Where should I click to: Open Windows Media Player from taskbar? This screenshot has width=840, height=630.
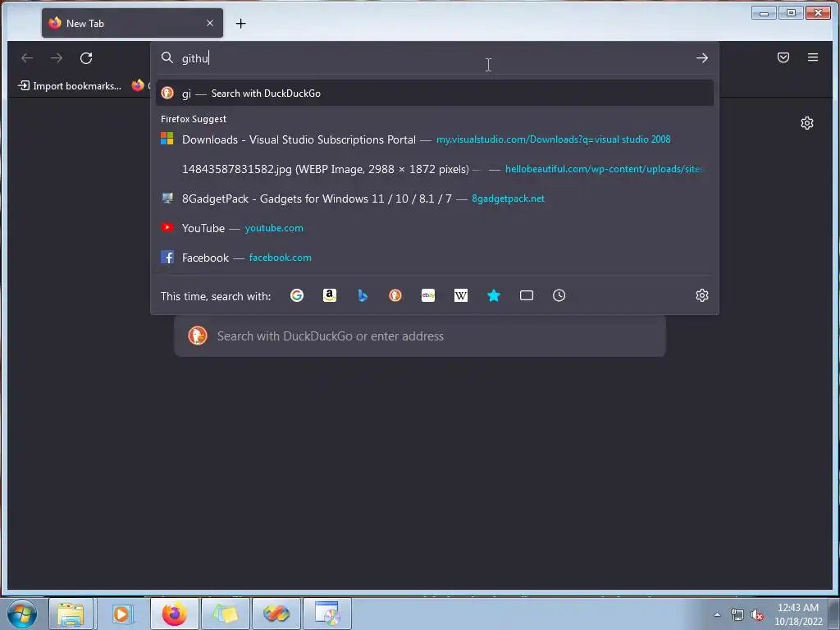pyautogui.click(x=121, y=614)
